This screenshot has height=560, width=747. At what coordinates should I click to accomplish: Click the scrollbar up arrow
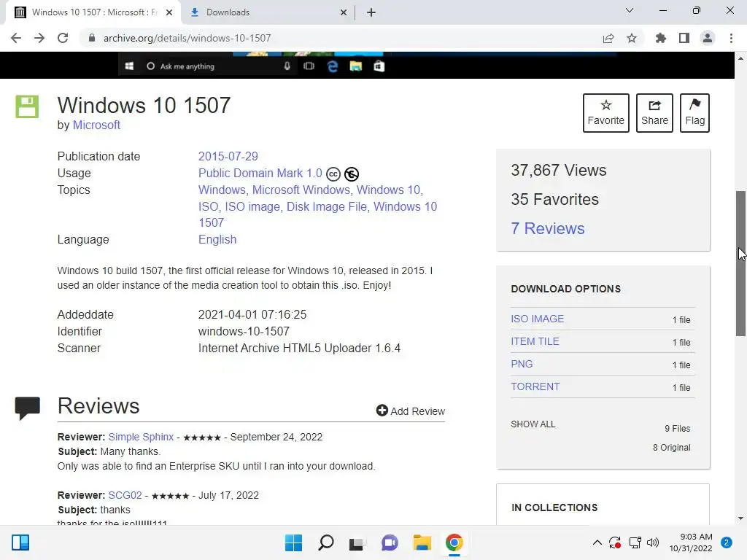740,58
